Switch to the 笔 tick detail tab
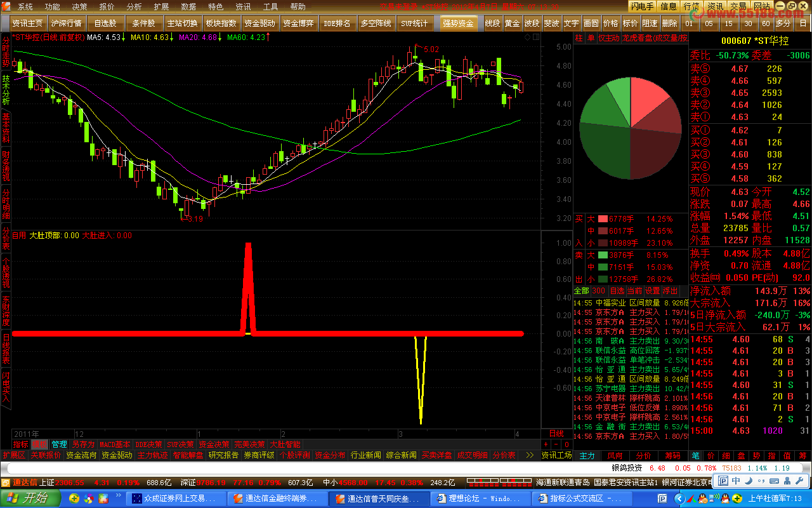 pos(695,455)
